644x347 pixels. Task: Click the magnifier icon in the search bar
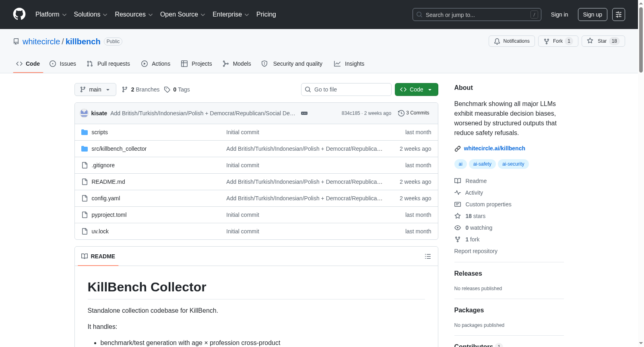(419, 15)
